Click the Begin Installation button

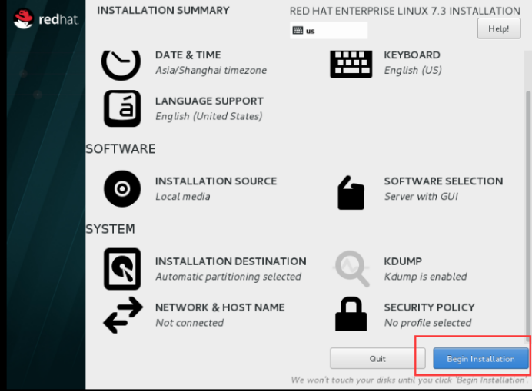pos(480,359)
